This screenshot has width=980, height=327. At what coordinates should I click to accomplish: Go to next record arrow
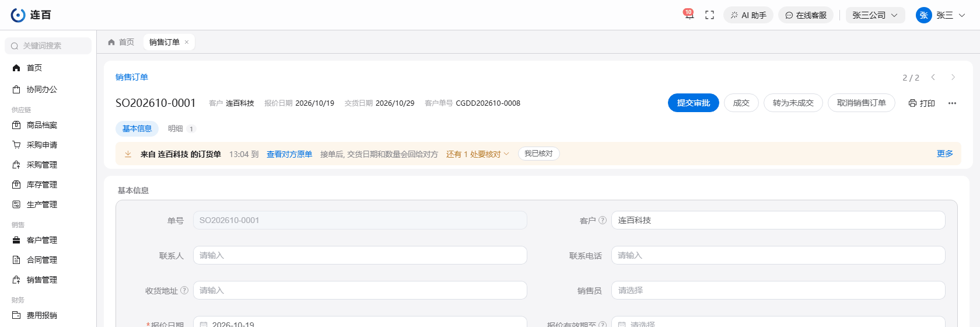pyautogui.click(x=953, y=77)
